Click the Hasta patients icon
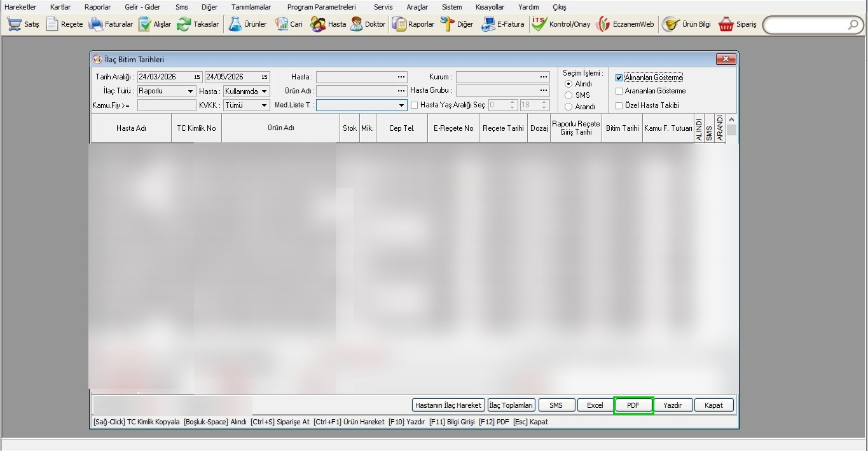Viewport: 868px width, 451px height. point(318,24)
